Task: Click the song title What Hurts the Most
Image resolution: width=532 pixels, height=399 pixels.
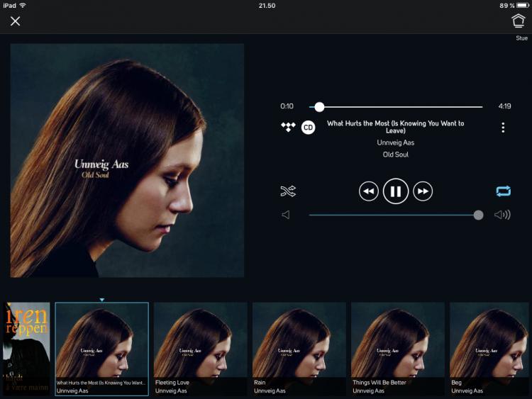Action: [395, 127]
